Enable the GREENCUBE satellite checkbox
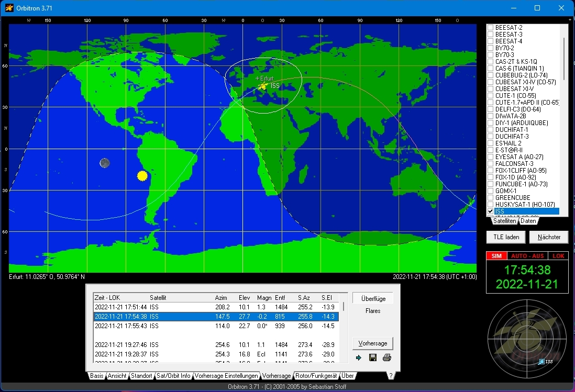This screenshot has width=575, height=392. pos(491,198)
